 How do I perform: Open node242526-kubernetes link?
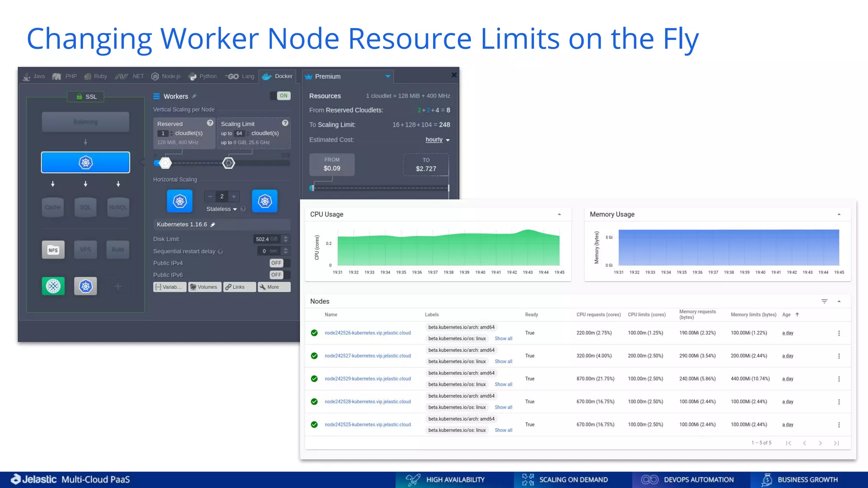[368, 333]
